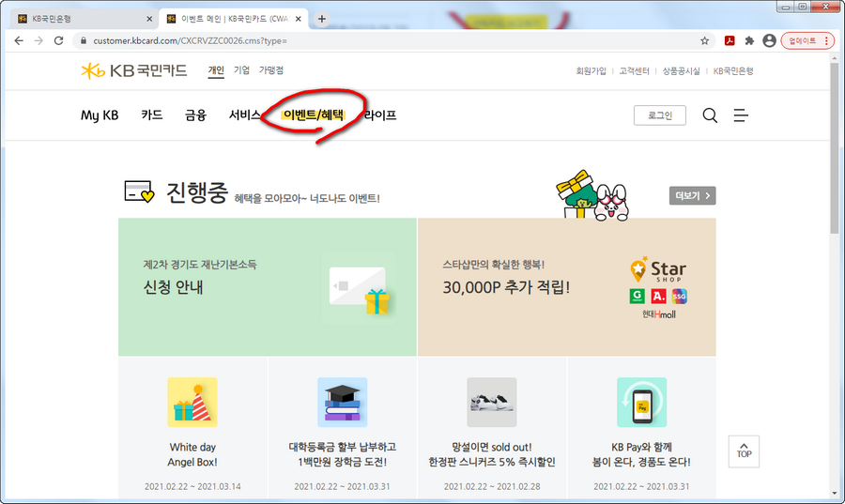Select the 기업 section link
Image resolution: width=845 pixels, height=504 pixels.
[x=241, y=70]
